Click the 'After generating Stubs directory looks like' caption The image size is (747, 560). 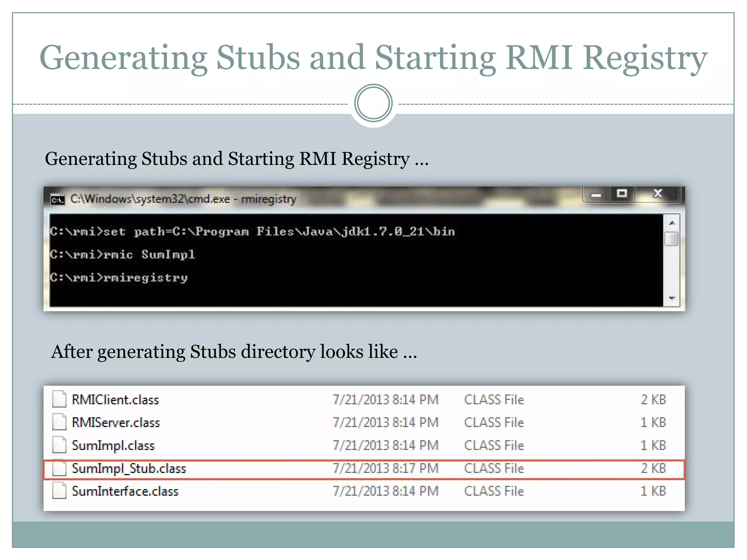click(234, 352)
